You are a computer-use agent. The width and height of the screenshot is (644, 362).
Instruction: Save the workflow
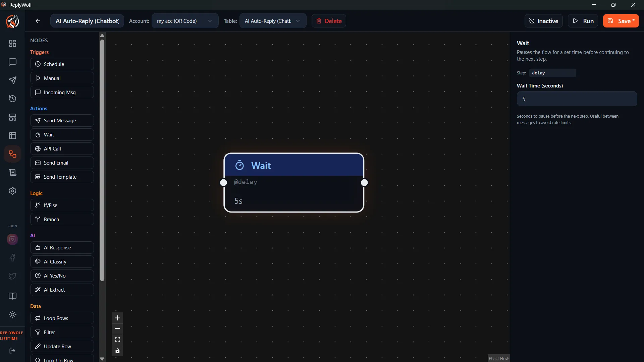tap(621, 21)
